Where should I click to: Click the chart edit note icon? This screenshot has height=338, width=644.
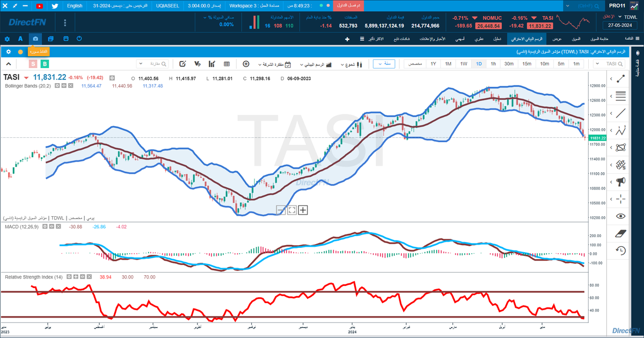[x=182, y=64]
